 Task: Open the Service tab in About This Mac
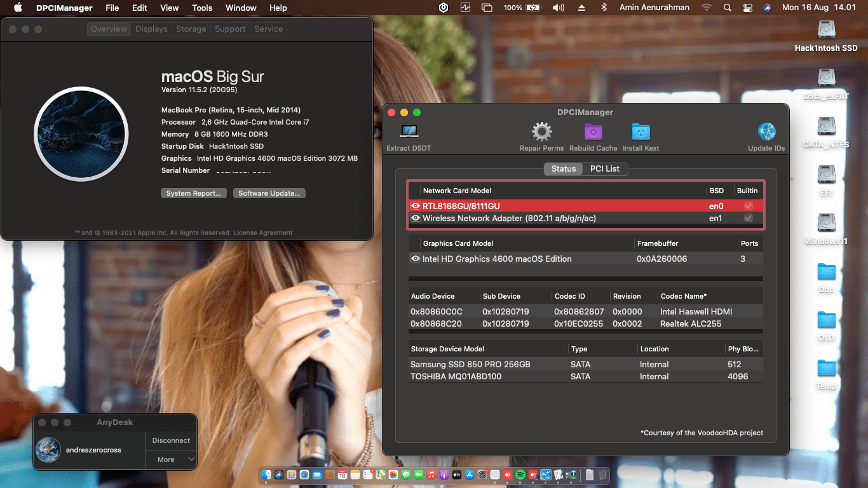pos(269,29)
